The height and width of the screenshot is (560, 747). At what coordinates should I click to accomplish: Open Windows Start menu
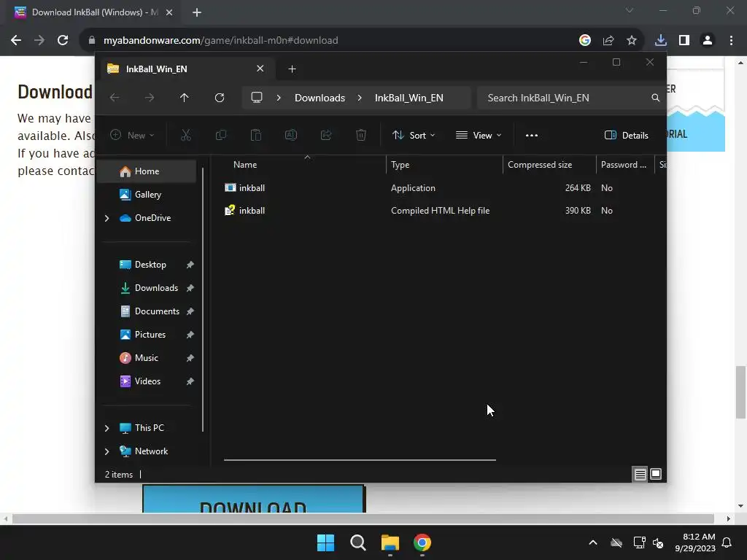326,542
